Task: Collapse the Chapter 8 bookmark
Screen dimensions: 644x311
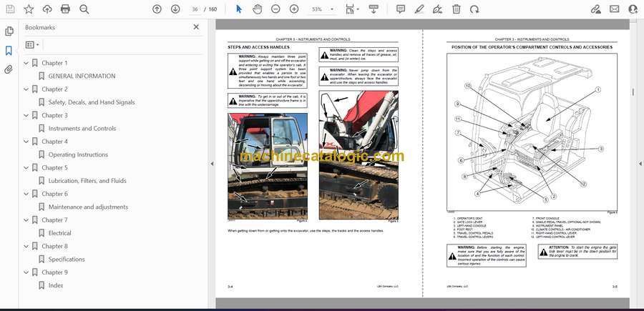Action: [x=26, y=246]
